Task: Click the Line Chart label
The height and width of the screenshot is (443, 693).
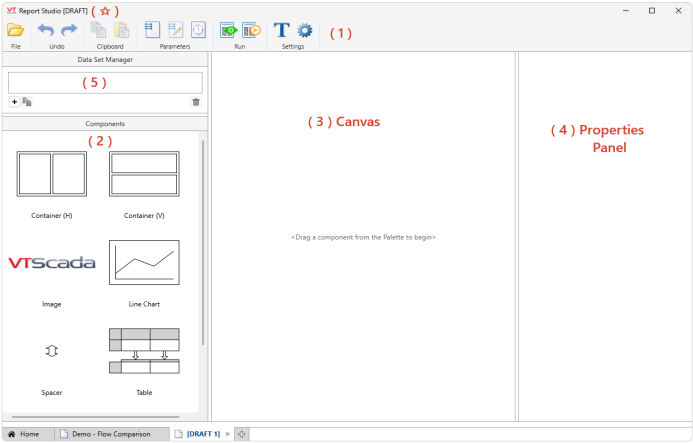Action: point(144,304)
